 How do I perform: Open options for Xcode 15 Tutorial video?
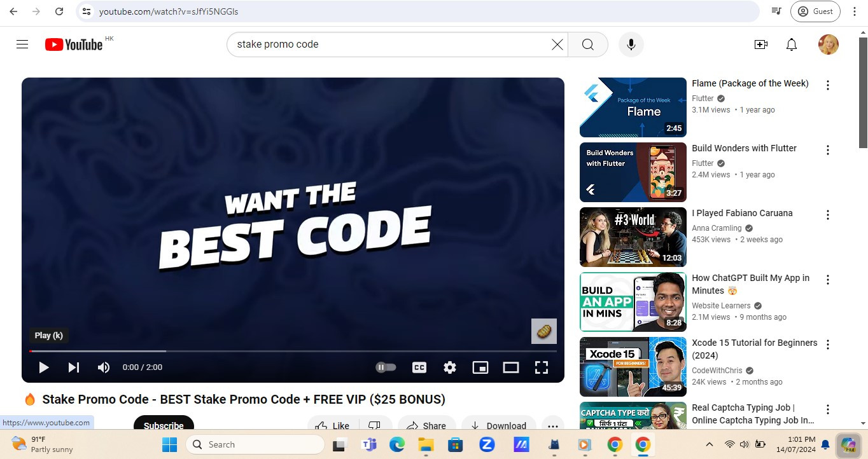[828, 345]
